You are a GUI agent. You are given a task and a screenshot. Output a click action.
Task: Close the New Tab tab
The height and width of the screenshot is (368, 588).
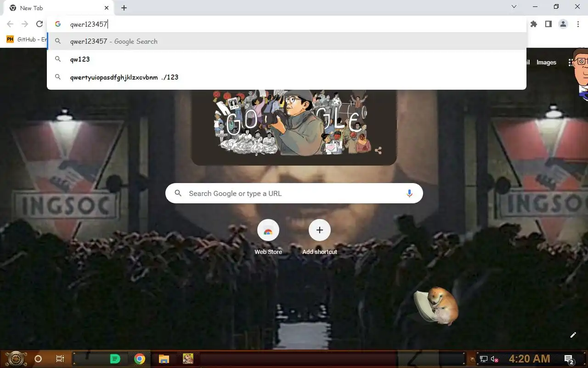107,8
